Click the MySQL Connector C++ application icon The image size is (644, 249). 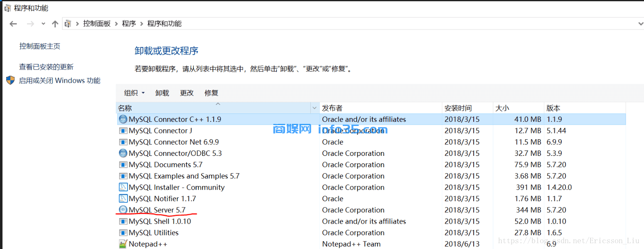123,119
